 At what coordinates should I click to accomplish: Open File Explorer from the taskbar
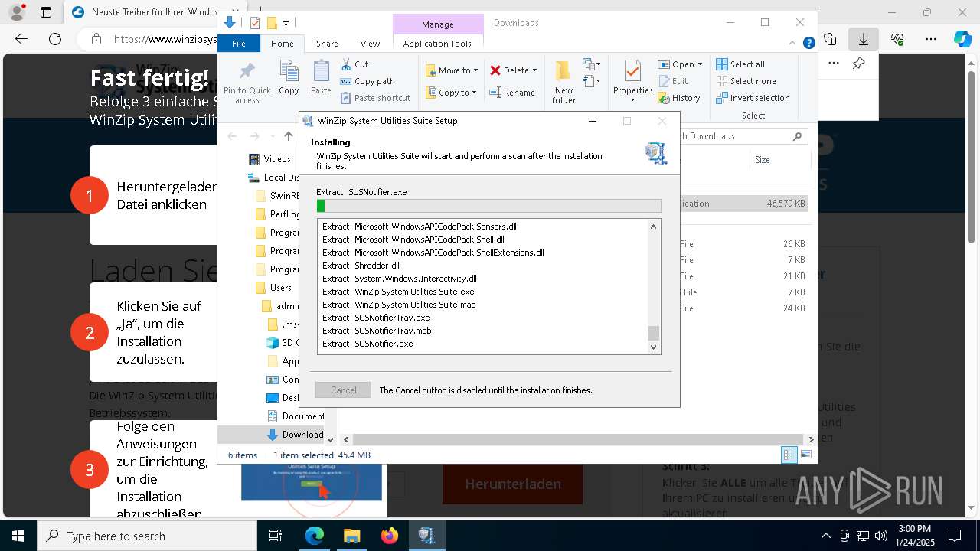pos(351,536)
